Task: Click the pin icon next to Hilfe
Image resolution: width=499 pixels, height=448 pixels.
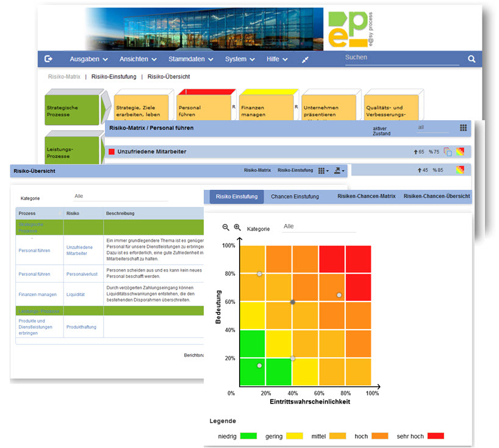Action: [x=306, y=59]
